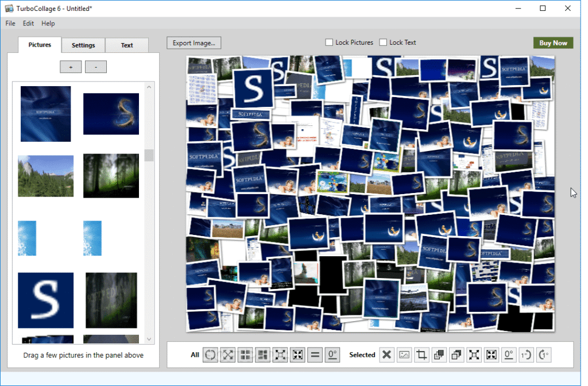Crop the selected picture
Screen dimensions: 588x386
[x=422, y=355]
